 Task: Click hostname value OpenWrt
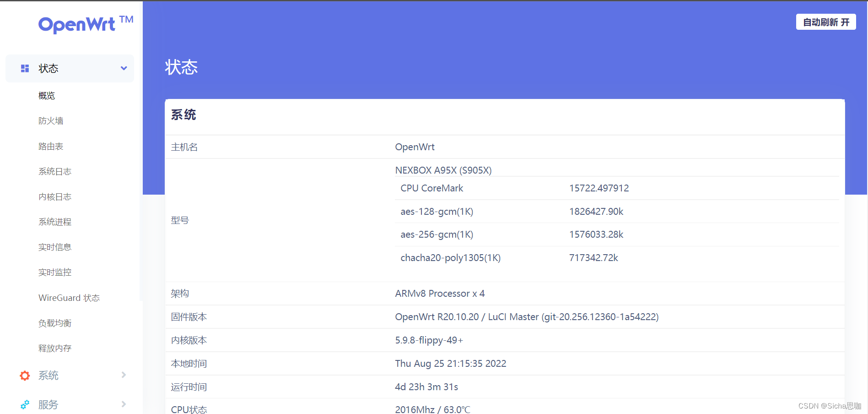(415, 147)
